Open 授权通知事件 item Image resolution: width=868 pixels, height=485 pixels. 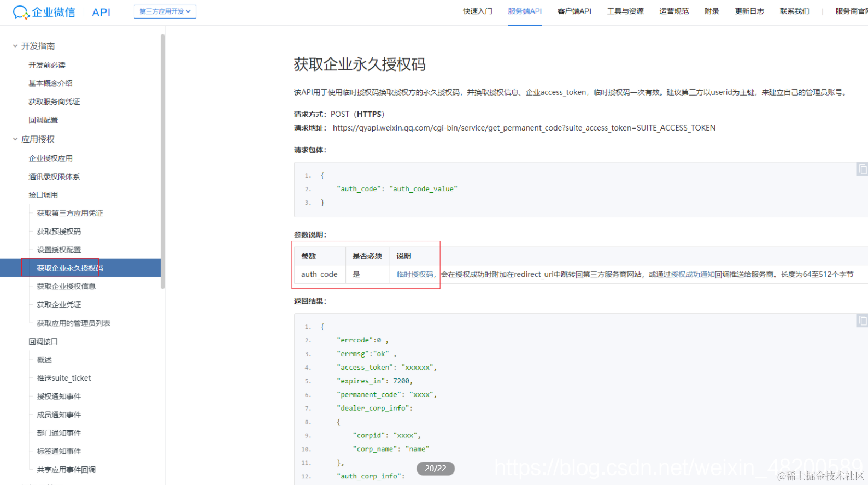coord(58,397)
